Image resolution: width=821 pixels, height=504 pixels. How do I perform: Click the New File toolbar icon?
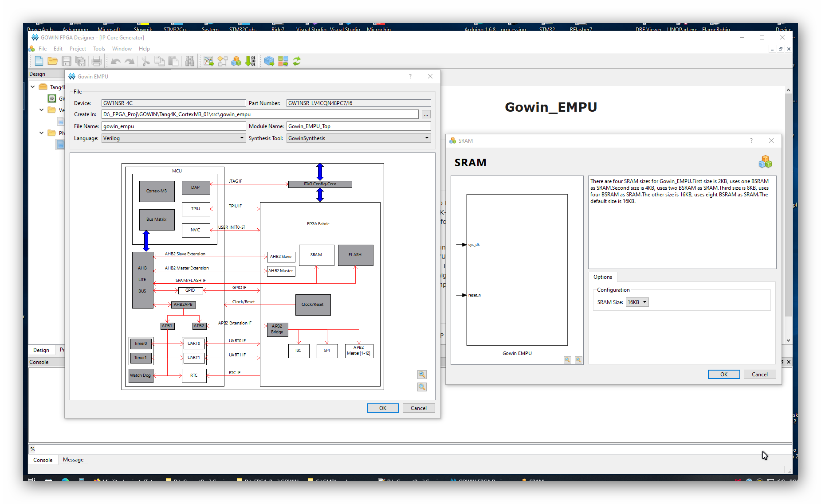coord(39,61)
